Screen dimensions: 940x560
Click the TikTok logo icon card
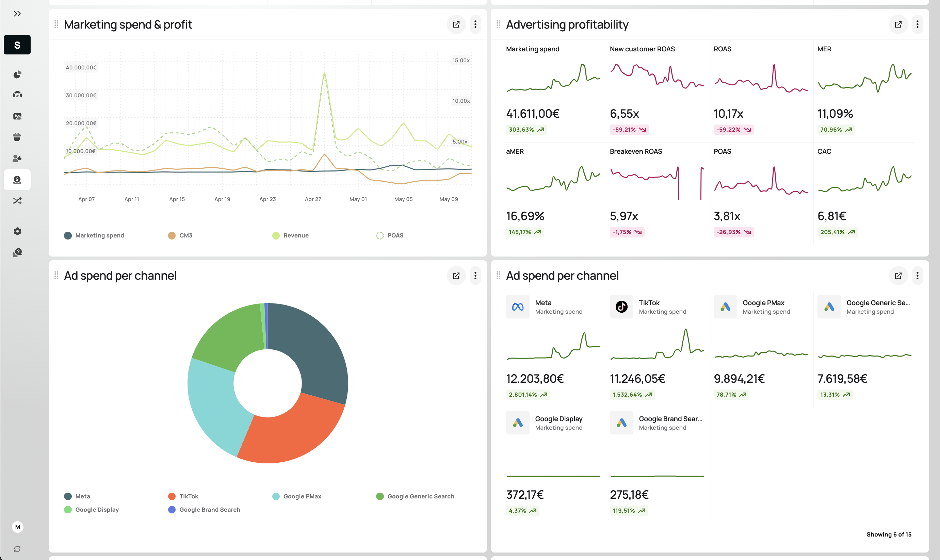(621, 307)
